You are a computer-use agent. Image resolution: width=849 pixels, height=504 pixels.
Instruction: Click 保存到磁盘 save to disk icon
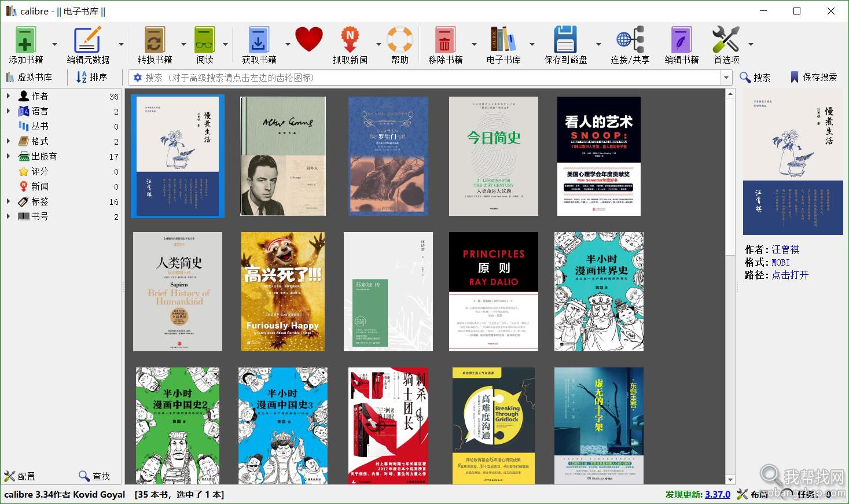[x=565, y=40]
